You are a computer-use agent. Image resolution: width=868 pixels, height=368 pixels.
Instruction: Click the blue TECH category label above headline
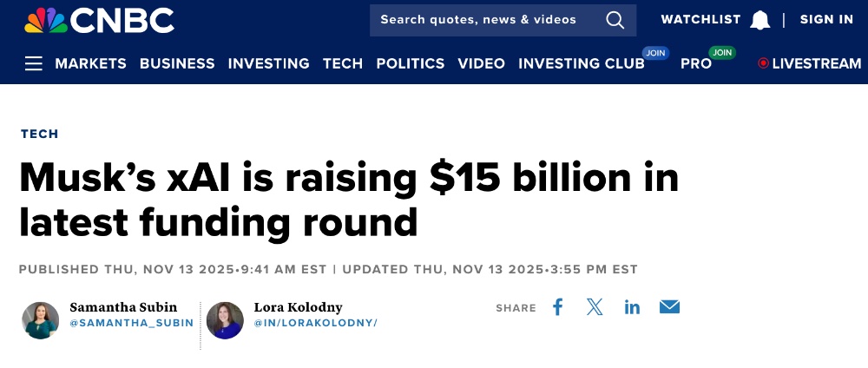(39, 134)
